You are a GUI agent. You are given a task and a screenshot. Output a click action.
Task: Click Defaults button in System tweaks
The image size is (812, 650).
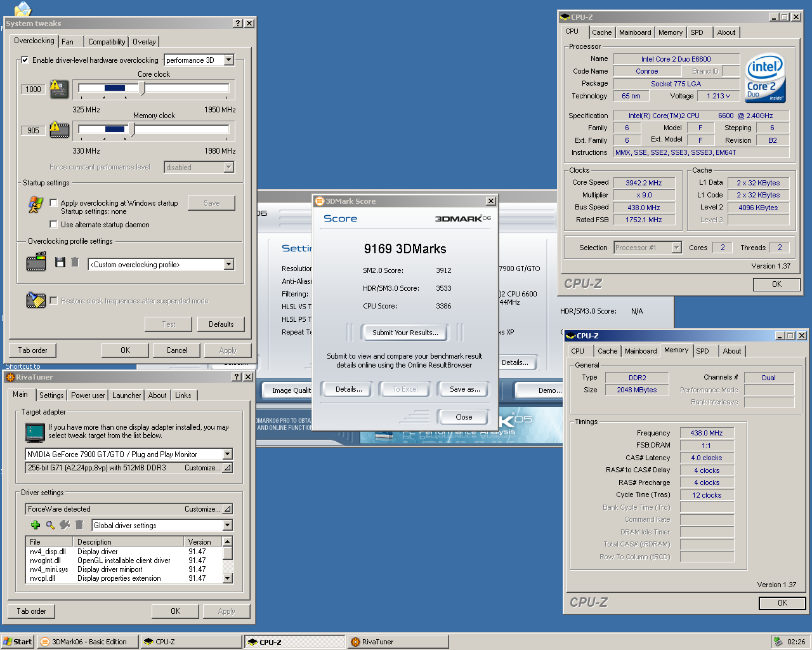pos(221,324)
